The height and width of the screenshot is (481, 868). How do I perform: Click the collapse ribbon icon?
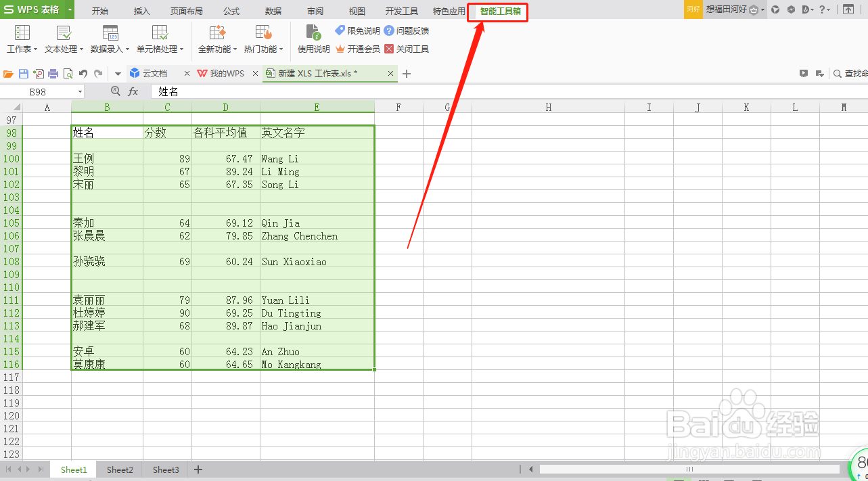[x=848, y=9]
